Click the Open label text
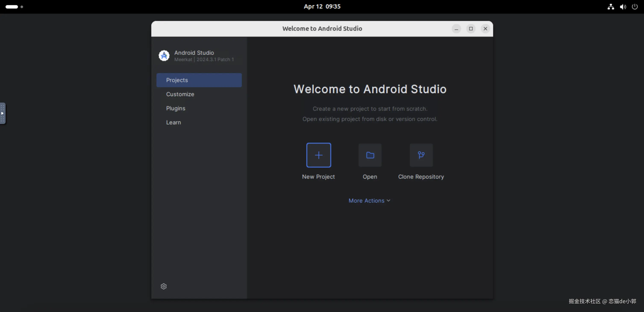 click(x=370, y=177)
